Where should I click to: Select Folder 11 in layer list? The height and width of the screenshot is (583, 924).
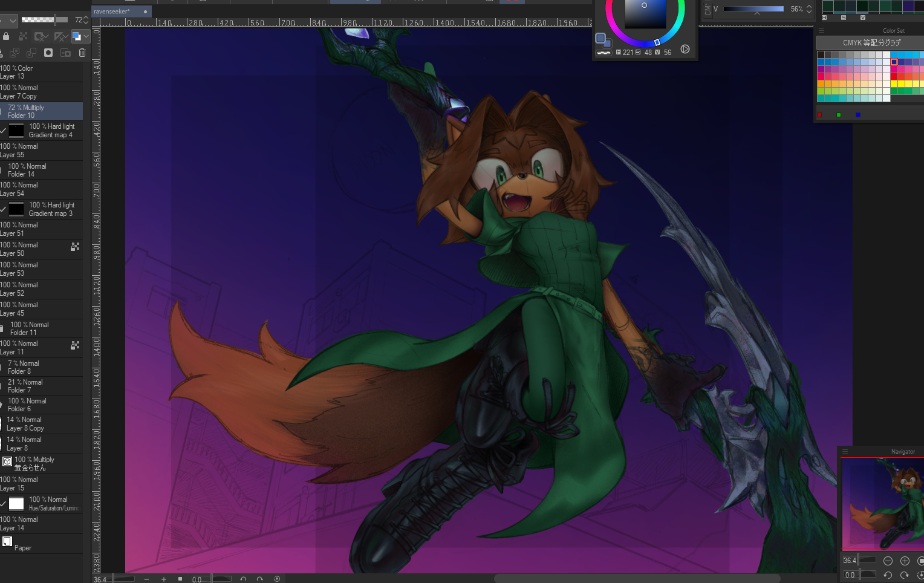point(42,328)
